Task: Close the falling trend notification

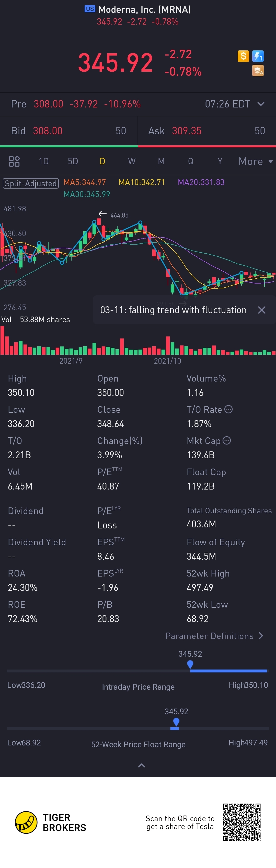Action: coord(261,310)
